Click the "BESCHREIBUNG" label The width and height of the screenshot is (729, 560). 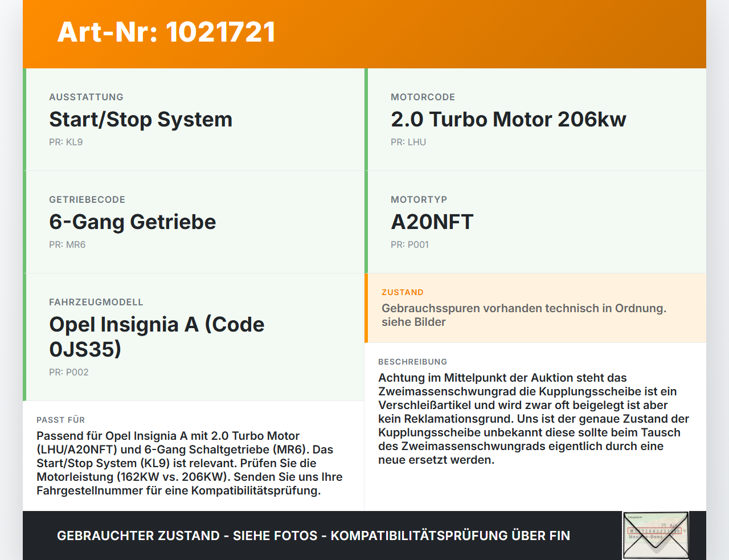[x=413, y=362]
